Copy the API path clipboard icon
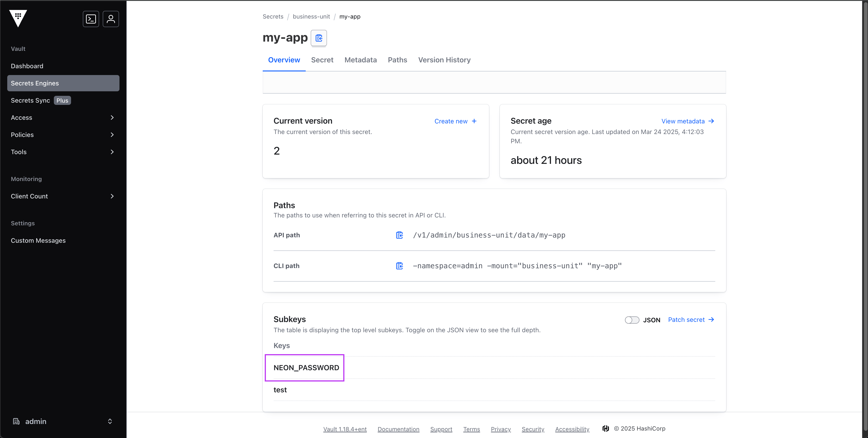 click(399, 235)
